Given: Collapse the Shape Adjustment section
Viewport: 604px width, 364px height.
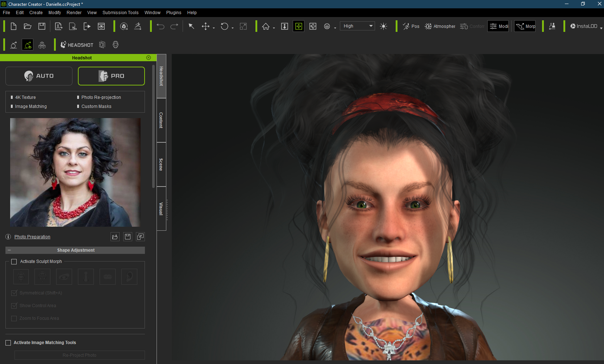Looking at the screenshot, I should (9, 250).
